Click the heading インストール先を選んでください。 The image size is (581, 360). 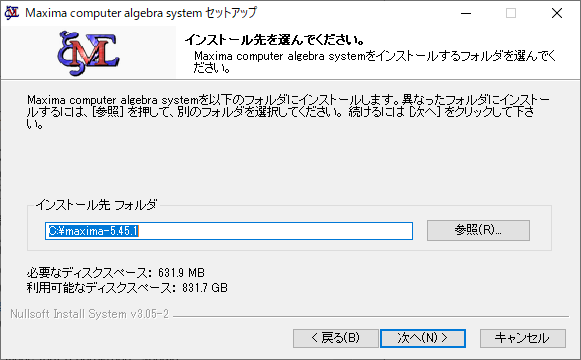point(274,40)
